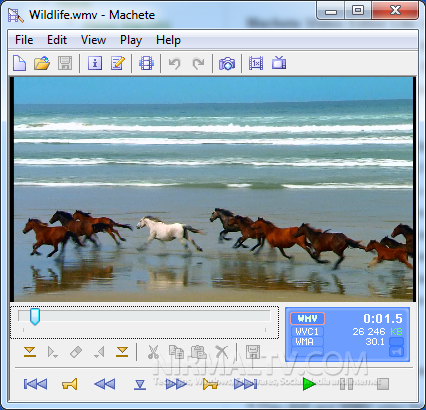Click the Machete app icon in title bar
The width and height of the screenshot is (426, 410).
(x=16, y=15)
